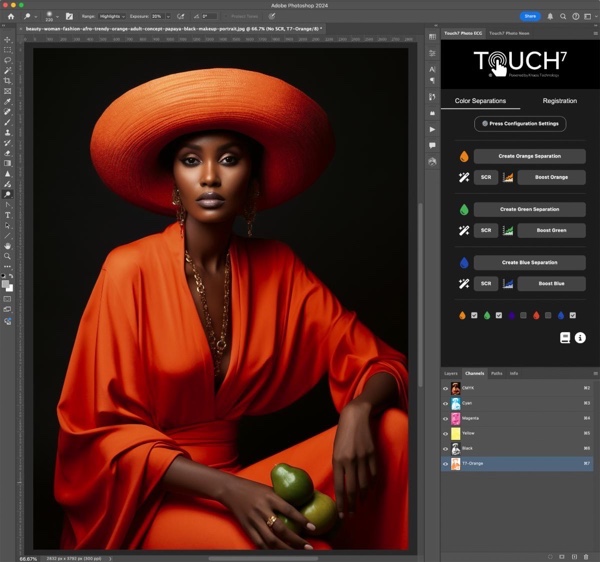Click Press Configuration Settings button
600x562 pixels.
pos(520,124)
